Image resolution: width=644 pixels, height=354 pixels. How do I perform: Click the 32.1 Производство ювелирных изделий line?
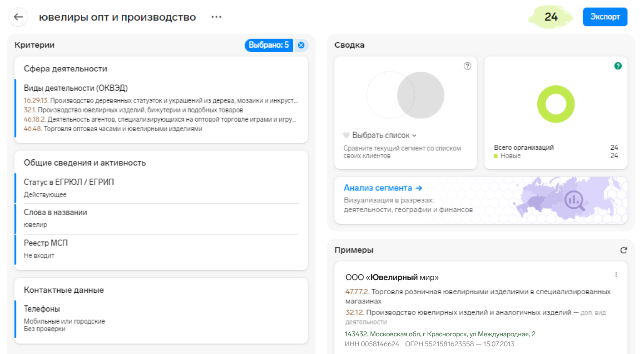[134, 110]
